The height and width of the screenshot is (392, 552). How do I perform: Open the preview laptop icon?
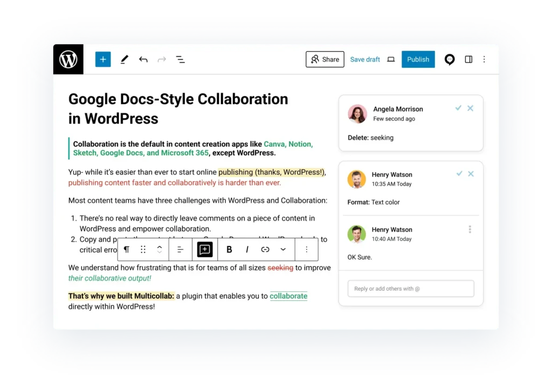[391, 59]
